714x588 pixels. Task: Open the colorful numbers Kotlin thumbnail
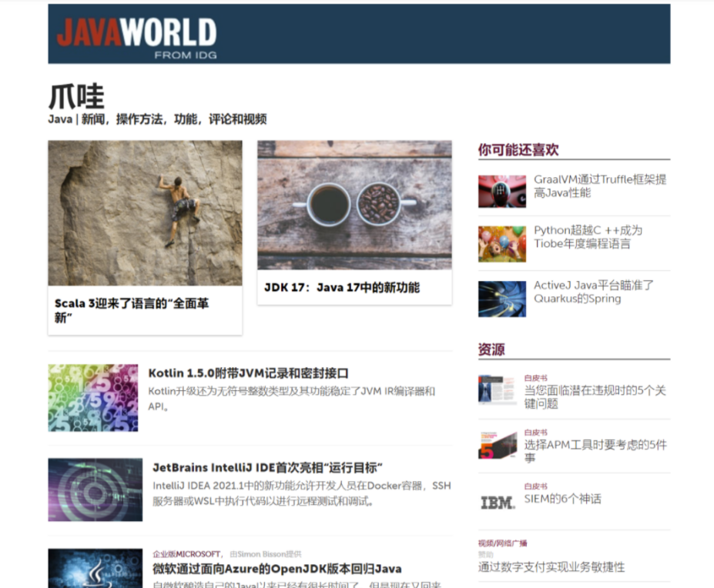93,397
